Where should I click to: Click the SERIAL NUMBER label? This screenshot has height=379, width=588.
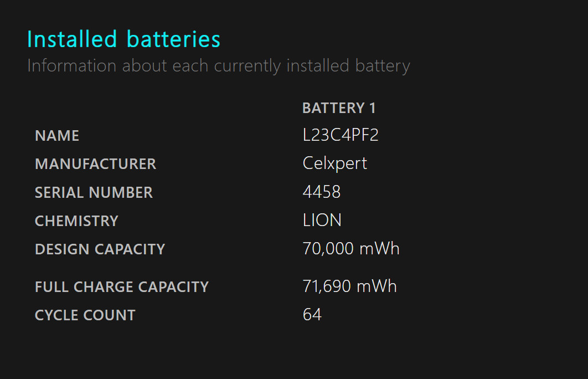94,192
